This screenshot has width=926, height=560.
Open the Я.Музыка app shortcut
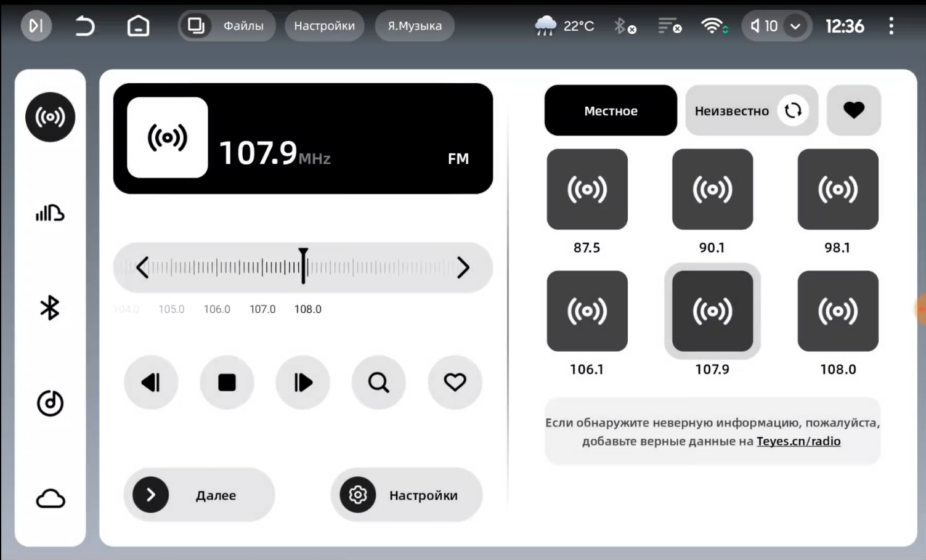[414, 26]
